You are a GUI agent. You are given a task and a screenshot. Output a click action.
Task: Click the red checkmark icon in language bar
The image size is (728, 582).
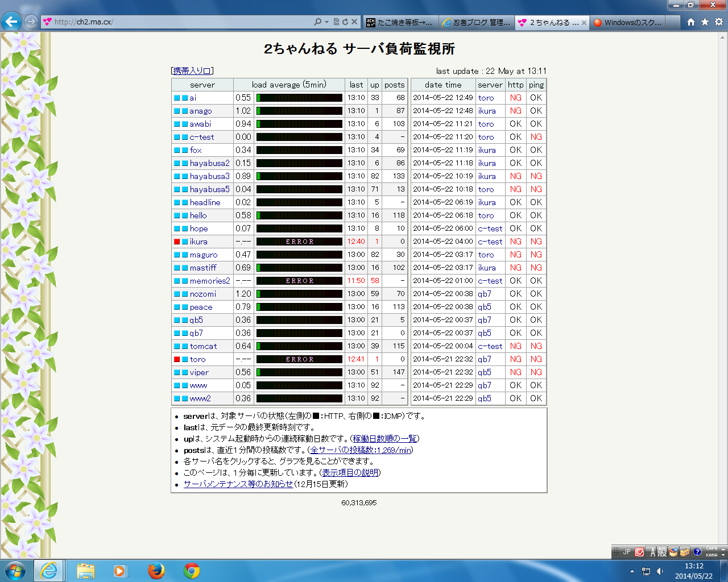coord(639,552)
